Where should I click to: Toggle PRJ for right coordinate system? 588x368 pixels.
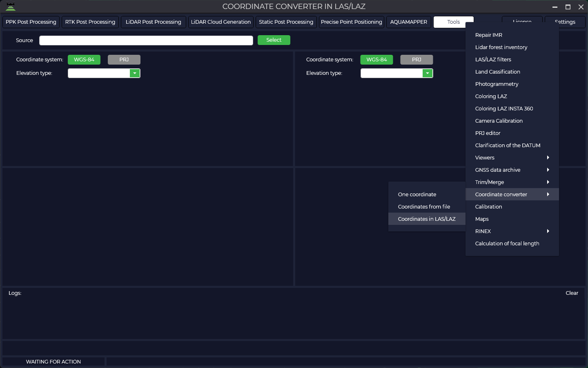click(x=416, y=60)
